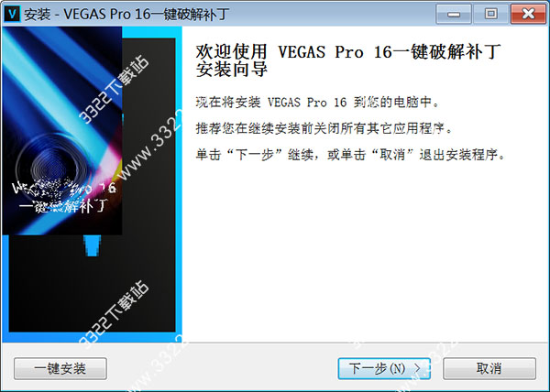Viewport: 550px width, 392px height.
Task: Click the instruction line mentioning 下一步 and 取消
Action: [351, 154]
